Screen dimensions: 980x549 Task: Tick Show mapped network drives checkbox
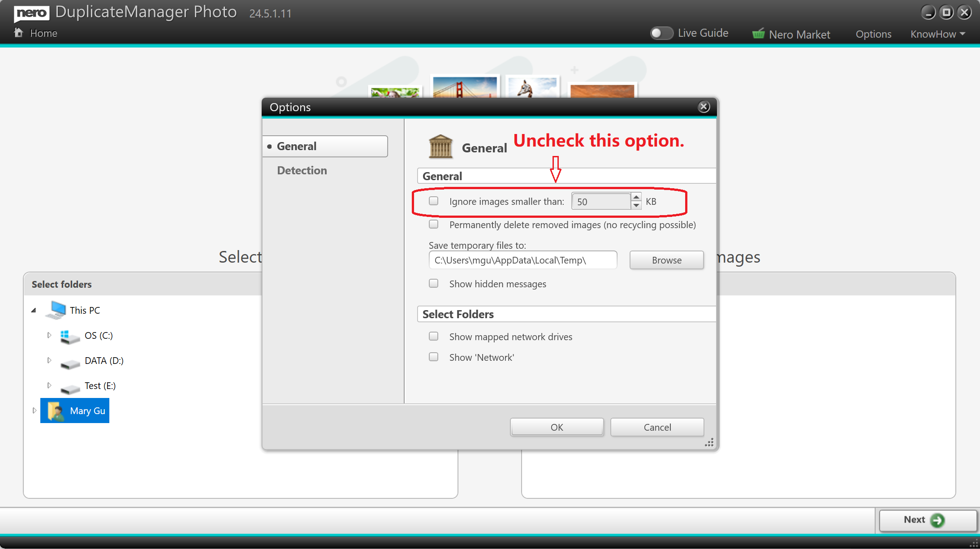(x=433, y=336)
